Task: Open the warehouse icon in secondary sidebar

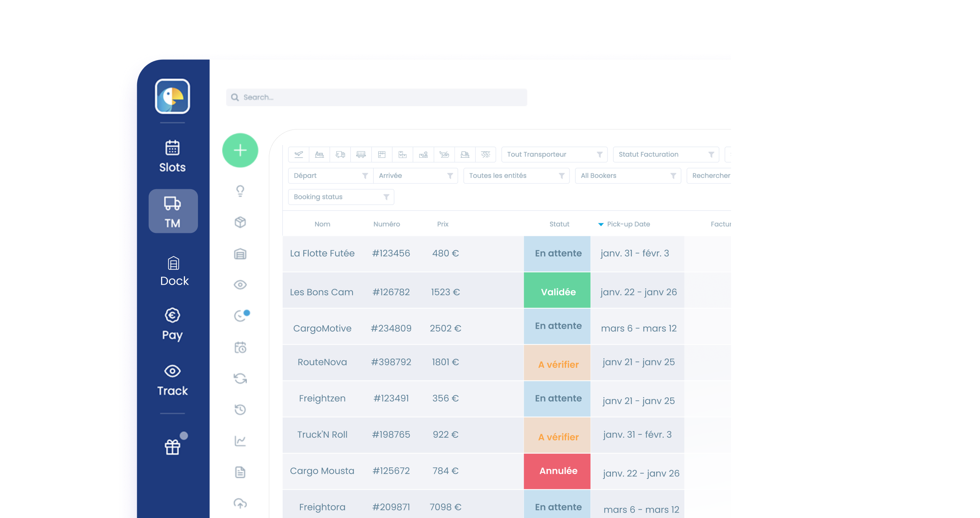Action: pyautogui.click(x=240, y=254)
